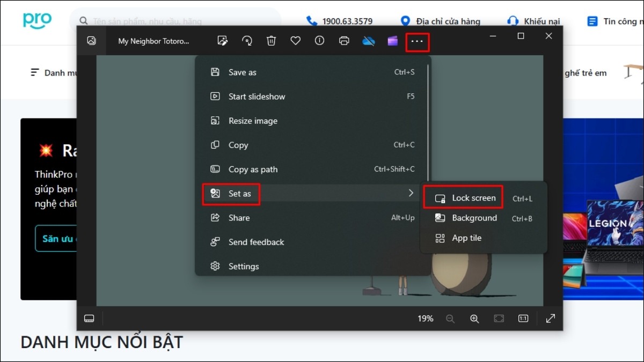Set image as Background
644x362 pixels.
click(484, 218)
